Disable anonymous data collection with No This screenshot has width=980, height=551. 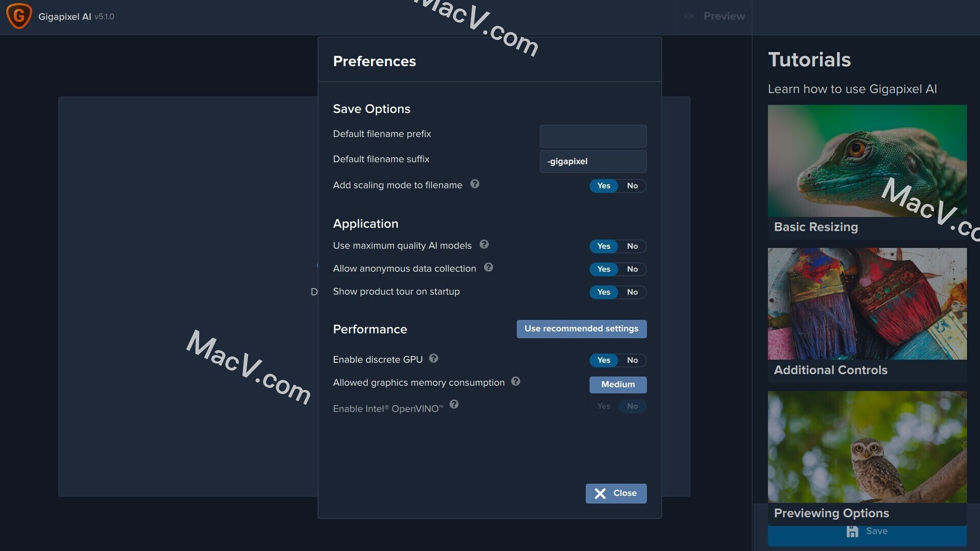tap(632, 269)
